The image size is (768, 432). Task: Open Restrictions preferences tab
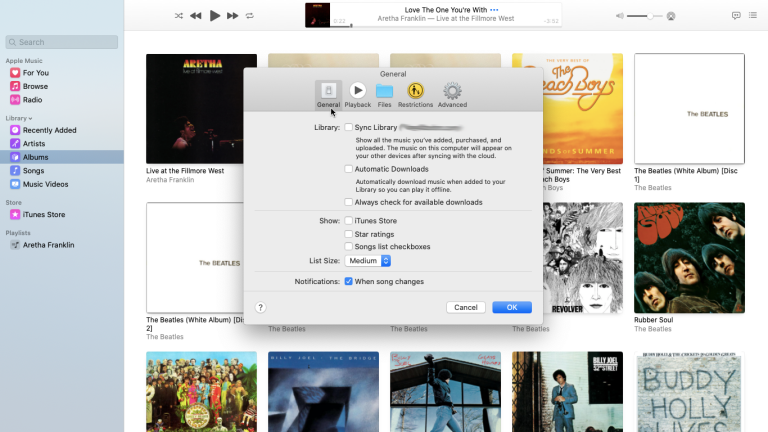click(x=415, y=95)
